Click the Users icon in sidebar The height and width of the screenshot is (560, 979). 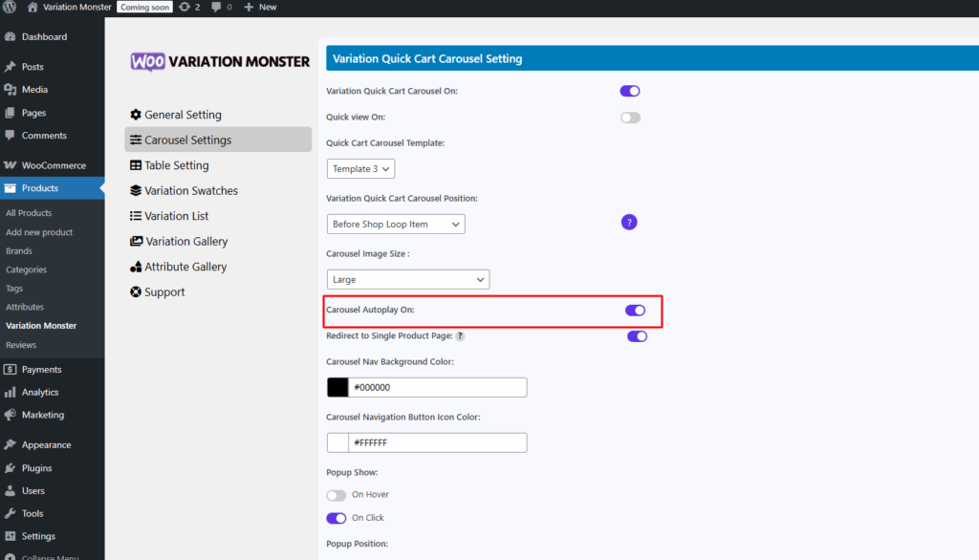[10, 490]
